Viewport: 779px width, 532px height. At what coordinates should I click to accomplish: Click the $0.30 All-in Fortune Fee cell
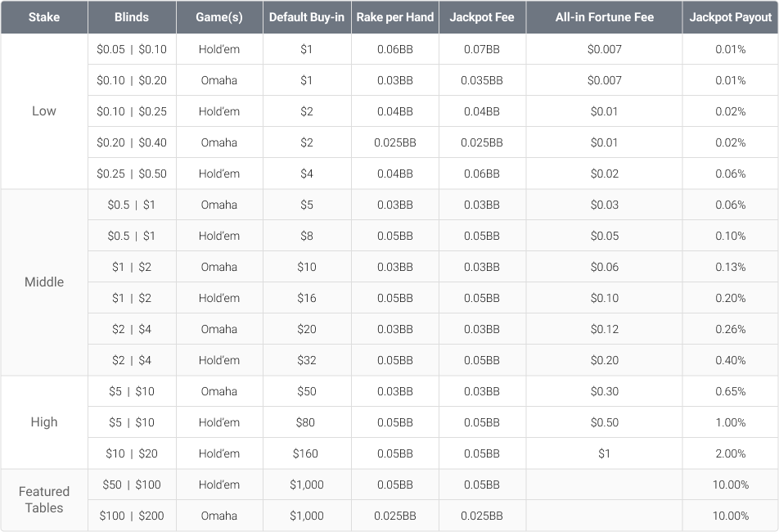[x=604, y=391]
